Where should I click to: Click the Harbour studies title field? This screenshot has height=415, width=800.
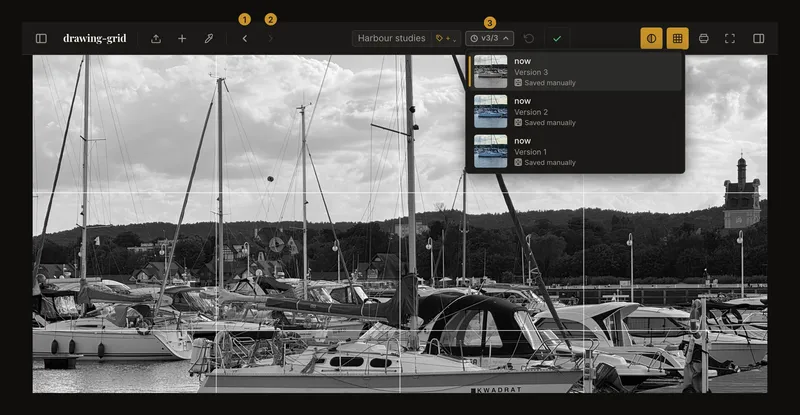391,38
